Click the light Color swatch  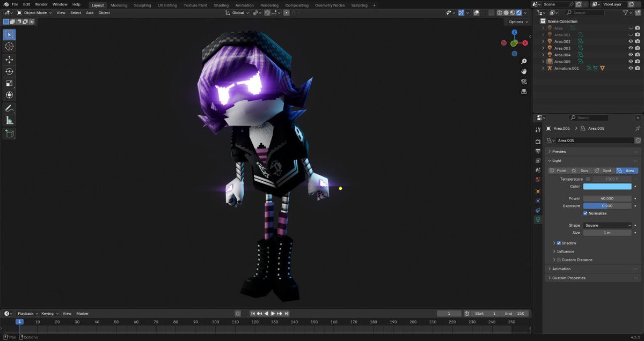click(x=608, y=187)
